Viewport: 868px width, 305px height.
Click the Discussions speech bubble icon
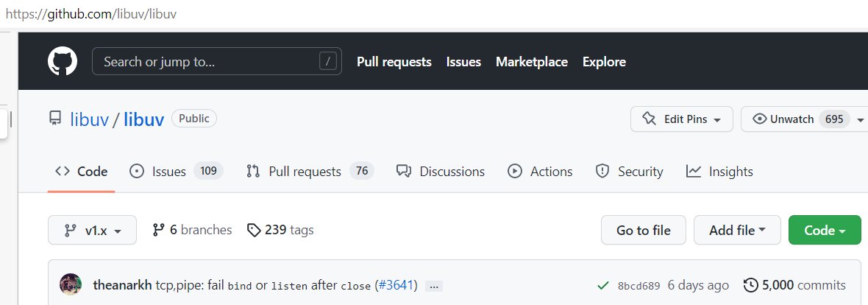pos(404,172)
